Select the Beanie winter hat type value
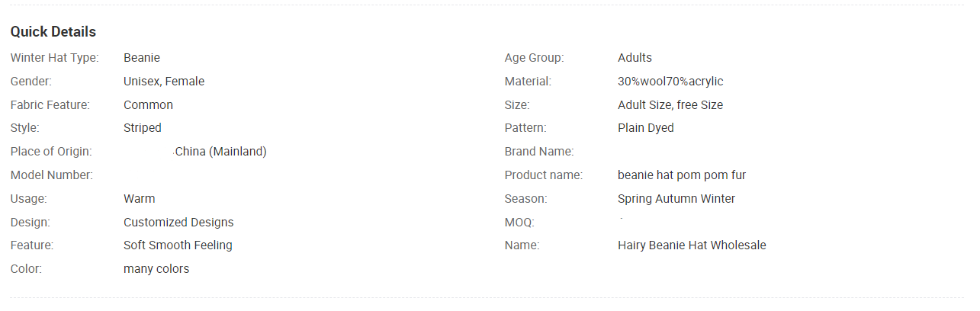The image size is (980, 311). [x=142, y=58]
